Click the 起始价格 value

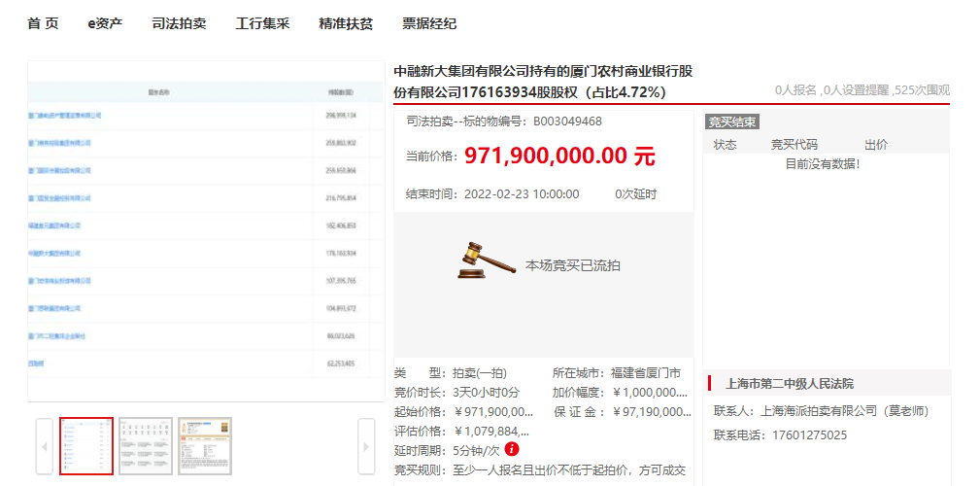click(492, 412)
